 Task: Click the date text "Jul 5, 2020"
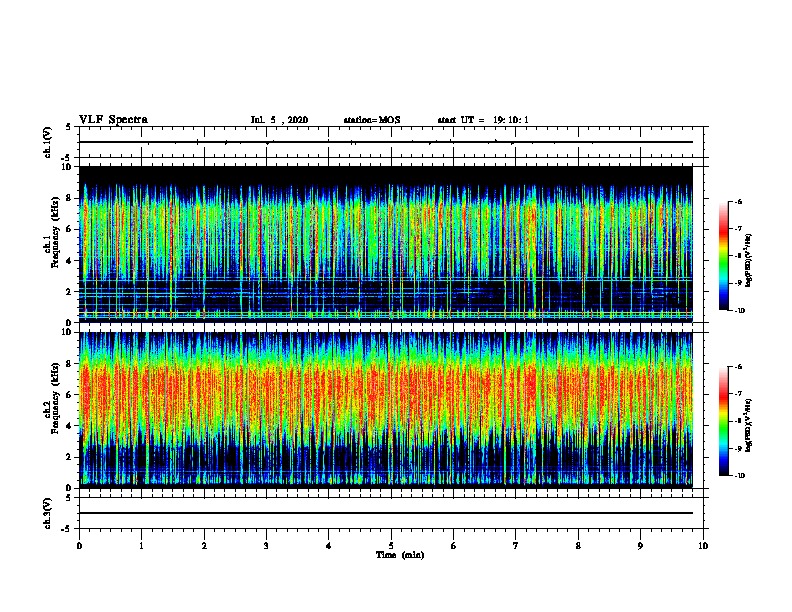tap(279, 120)
